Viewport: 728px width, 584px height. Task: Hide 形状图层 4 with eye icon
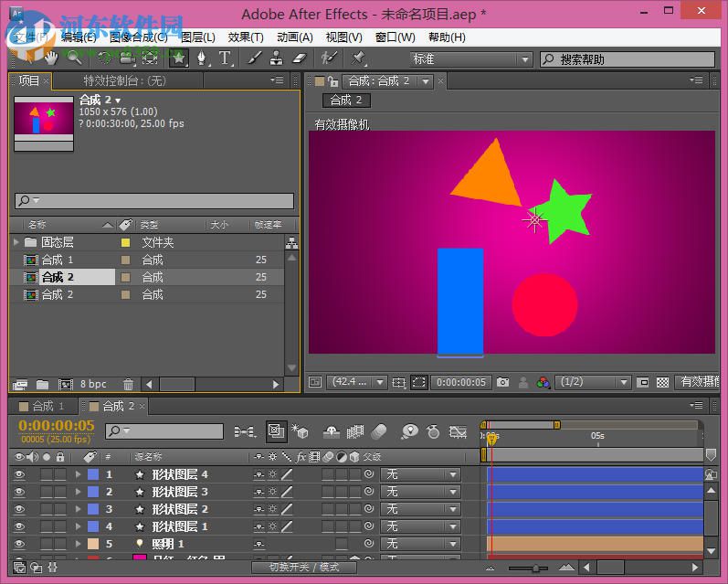(x=18, y=474)
